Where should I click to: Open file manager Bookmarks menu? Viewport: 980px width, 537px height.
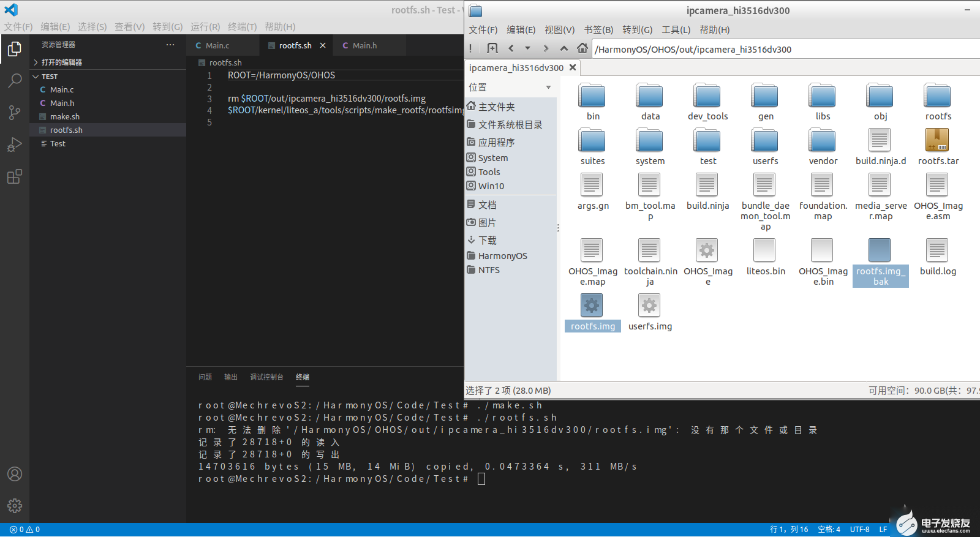(x=598, y=29)
